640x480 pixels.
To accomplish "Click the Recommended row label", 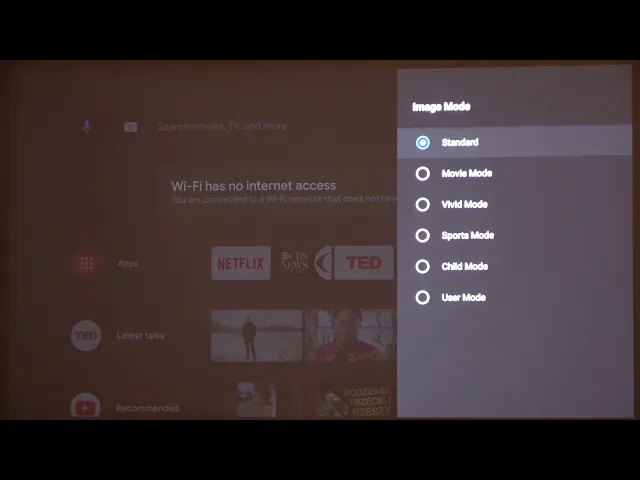I will click(x=147, y=408).
